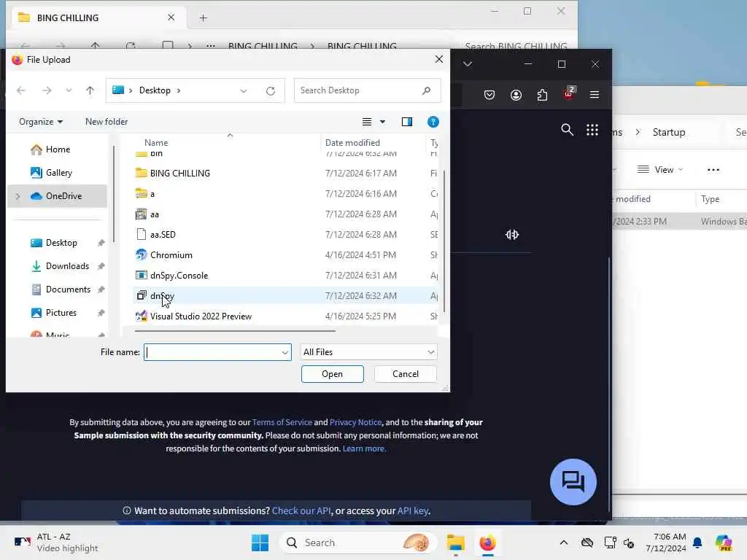Expand the OneDrive tree node
Screen dimensions: 747x560
pos(18,196)
